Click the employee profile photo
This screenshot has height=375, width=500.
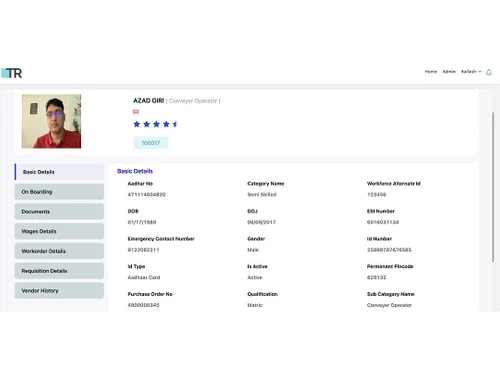[x=51, y=121]
